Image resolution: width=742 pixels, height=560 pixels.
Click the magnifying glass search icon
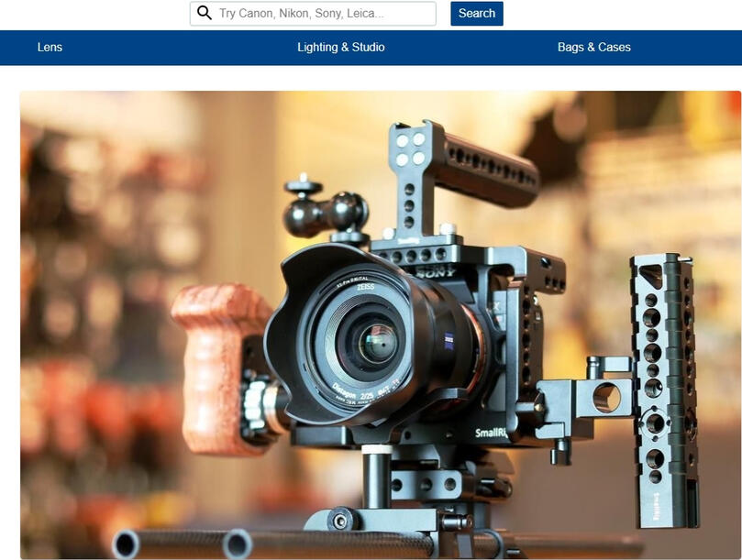tap(204, 14)
